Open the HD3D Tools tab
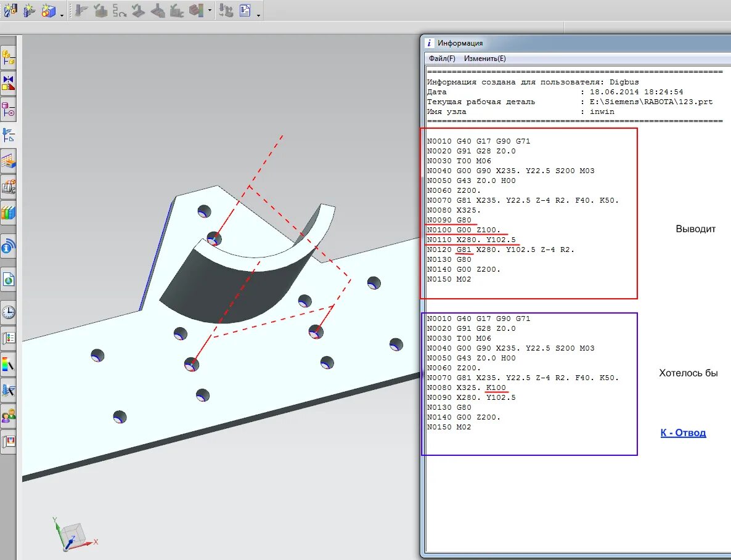The height and width of the screenshot is (560, 731). pyautogui.click(x=9, y=246)
